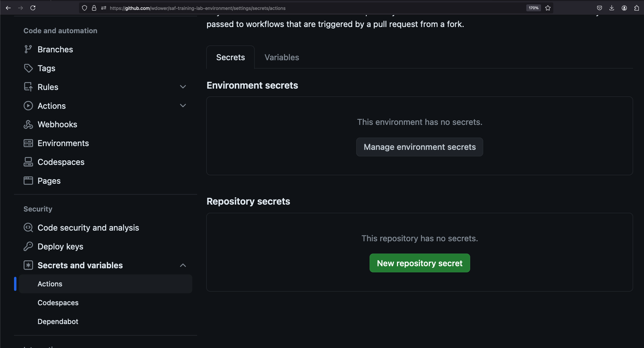This screenshot has width=644, height=348.
Task: Click the Branches git-branch icon
Action: point(28,49)
